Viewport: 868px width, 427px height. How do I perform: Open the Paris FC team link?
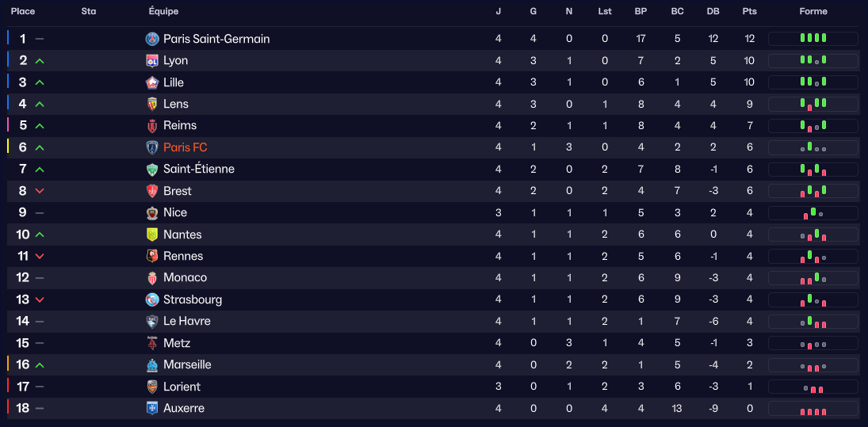pyautogui.click(x=185, y=147)
